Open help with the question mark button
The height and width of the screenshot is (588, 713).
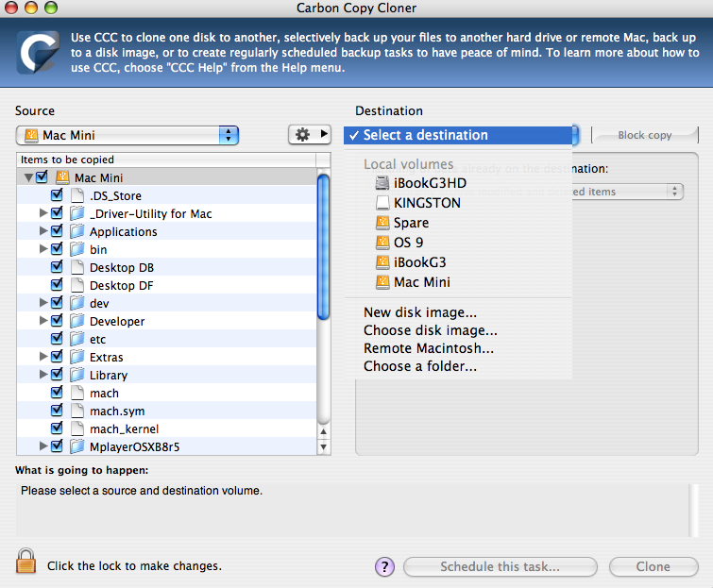pos(384,566)
